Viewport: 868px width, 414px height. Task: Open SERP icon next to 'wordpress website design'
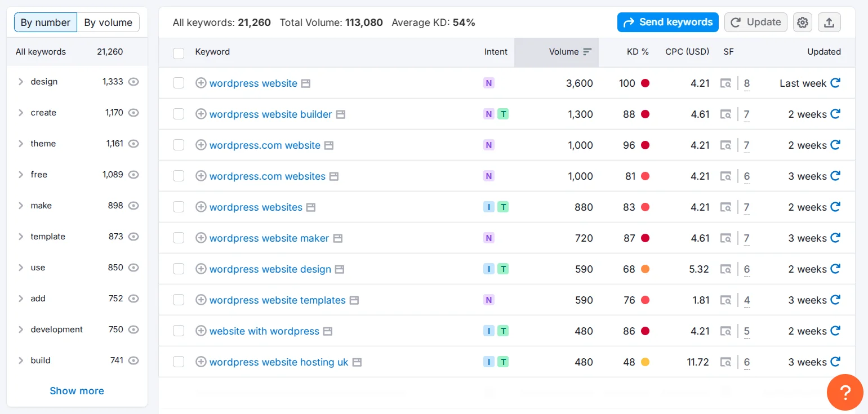click(x=340, y=269)
